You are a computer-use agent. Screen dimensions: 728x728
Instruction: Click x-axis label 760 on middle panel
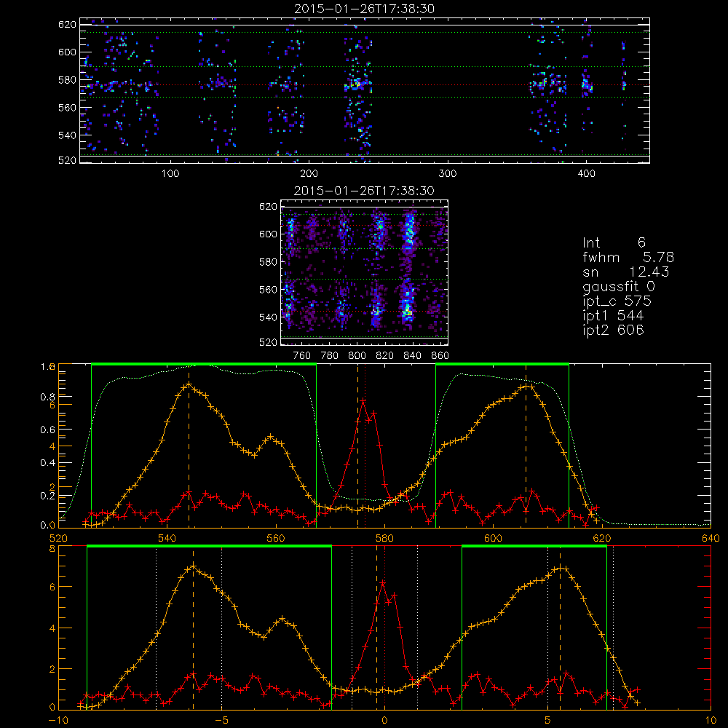tap(302, 356)
